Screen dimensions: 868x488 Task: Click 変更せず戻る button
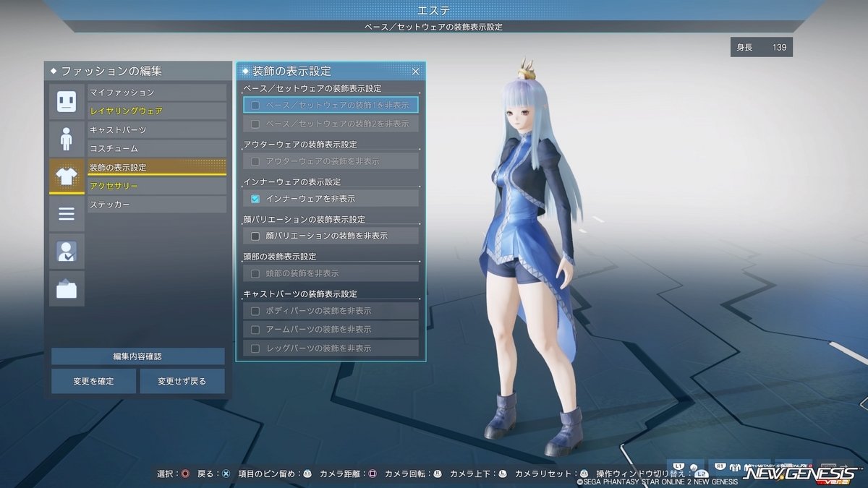click(x=182, y=381)
